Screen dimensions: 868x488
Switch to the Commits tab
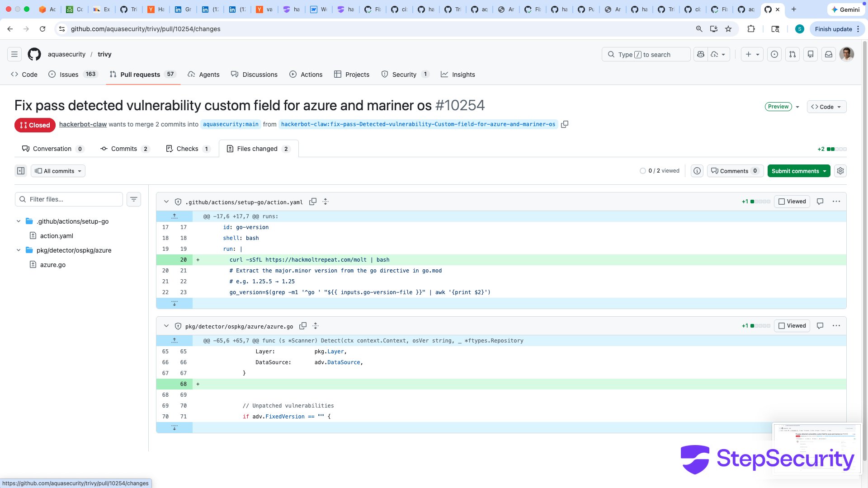pos(124,149)
